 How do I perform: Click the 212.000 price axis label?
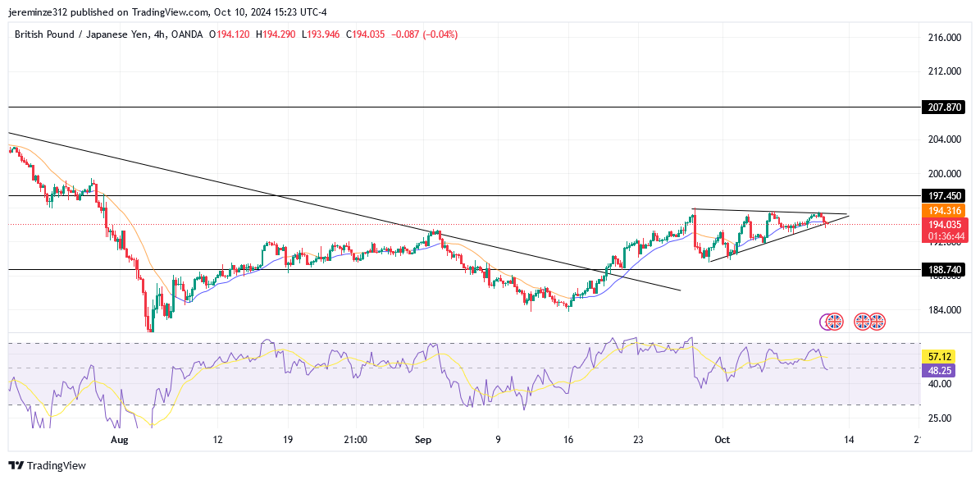945,71
